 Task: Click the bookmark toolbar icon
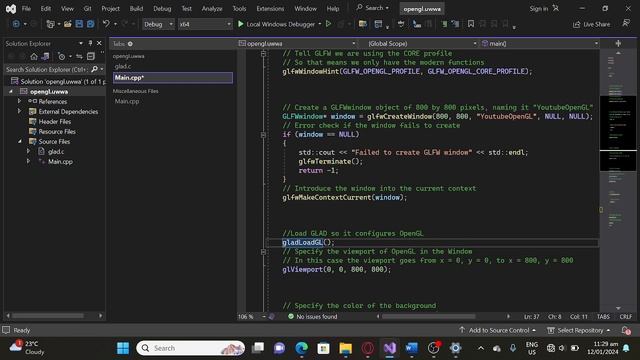point(471,24)
